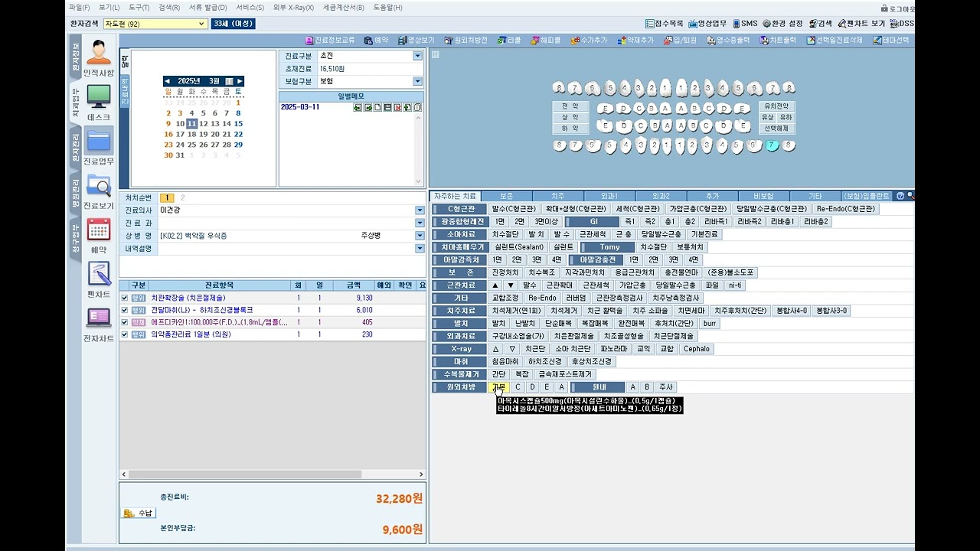
Task: Switch to the 비보험 treatment tab
Action: coord(763,196)
